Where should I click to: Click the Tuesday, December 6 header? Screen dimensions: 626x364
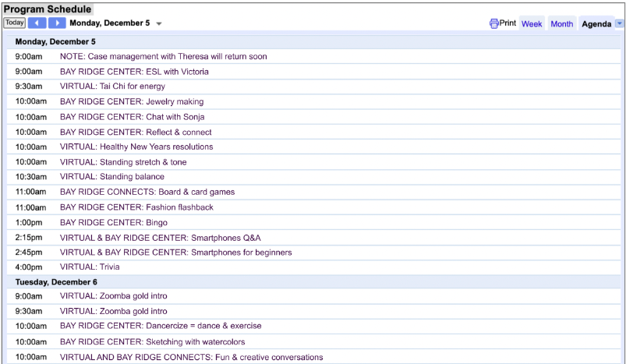(x=56, y=282)
